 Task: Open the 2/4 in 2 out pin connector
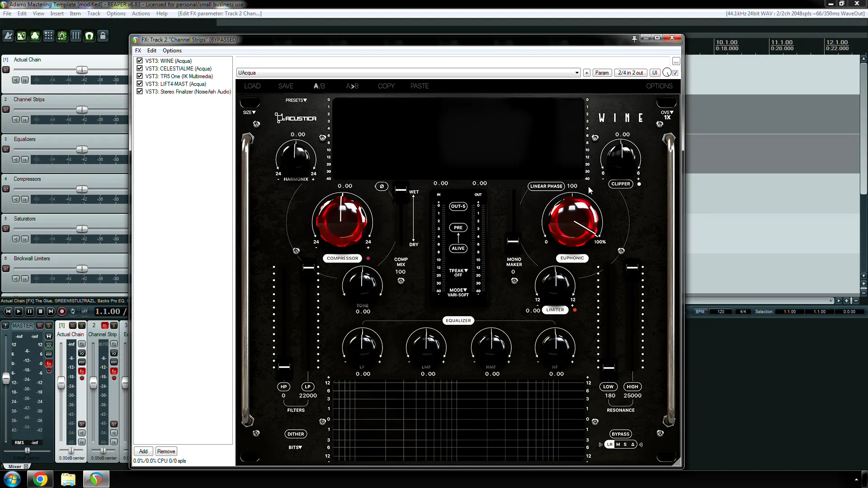[x=630, y=73]
